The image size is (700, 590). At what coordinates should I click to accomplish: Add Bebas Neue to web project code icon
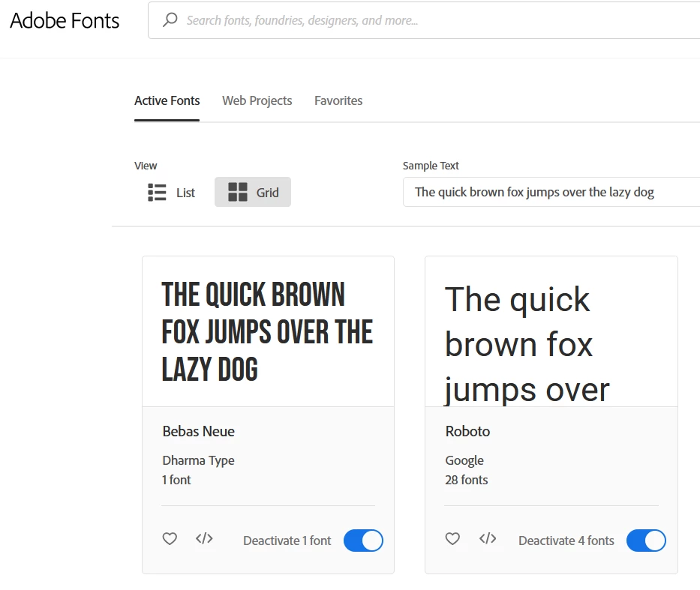[204, 539]
